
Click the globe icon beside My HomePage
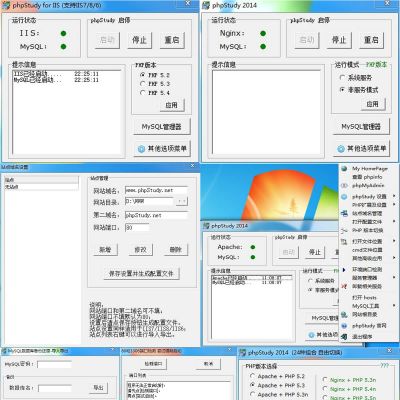(x=344, y=169)
